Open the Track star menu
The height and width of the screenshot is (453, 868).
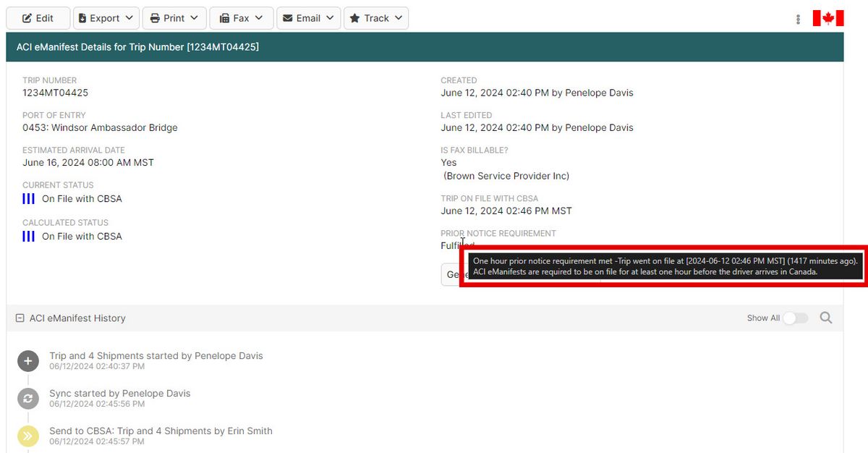tap(376, 18)
